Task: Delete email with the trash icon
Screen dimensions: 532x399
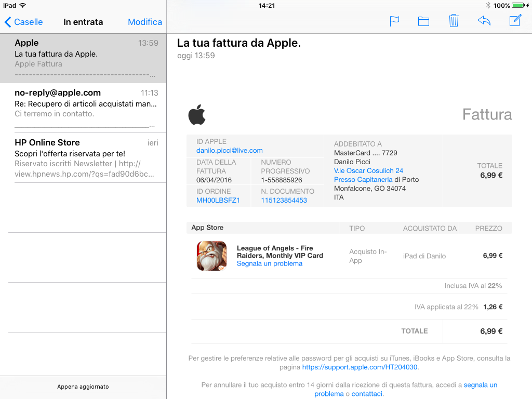Action: click(454, 21)
